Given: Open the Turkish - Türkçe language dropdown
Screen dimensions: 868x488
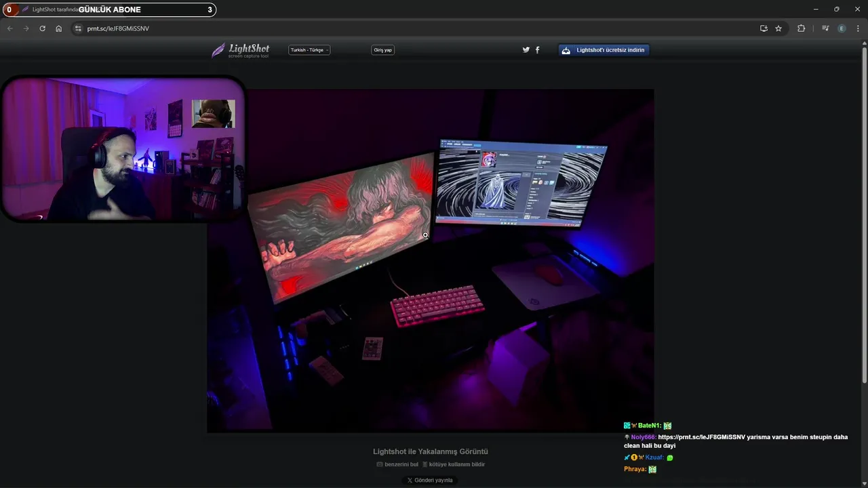Looking at the screenshot, I should click(x=309, y=50).
